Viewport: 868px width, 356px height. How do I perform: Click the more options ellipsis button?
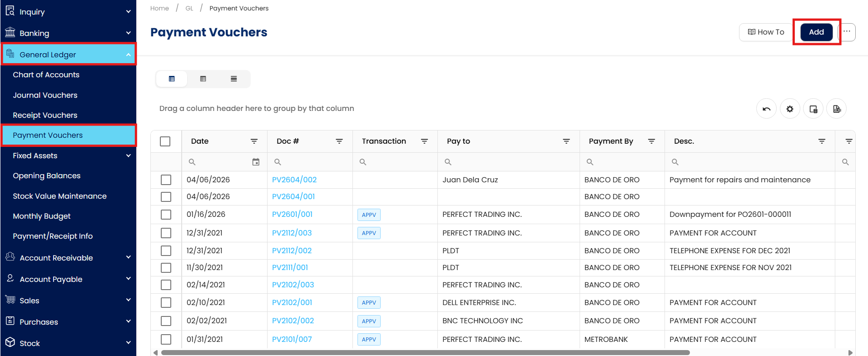pyautogui.click(x=847, y=32)
